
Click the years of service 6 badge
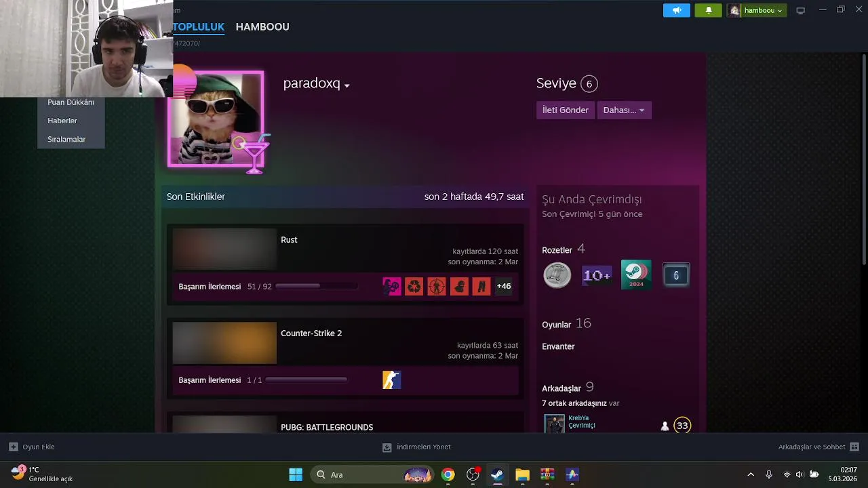click(676, 275)
